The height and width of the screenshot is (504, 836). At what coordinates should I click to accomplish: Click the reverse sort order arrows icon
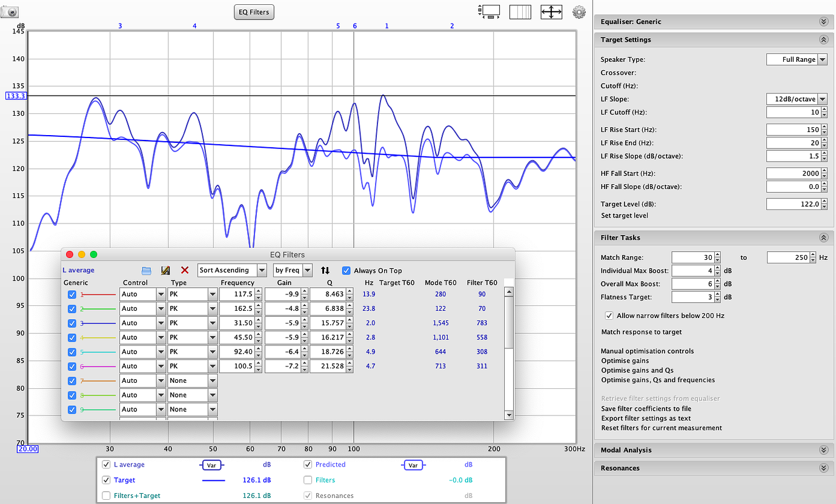click(x=325, y=270)
